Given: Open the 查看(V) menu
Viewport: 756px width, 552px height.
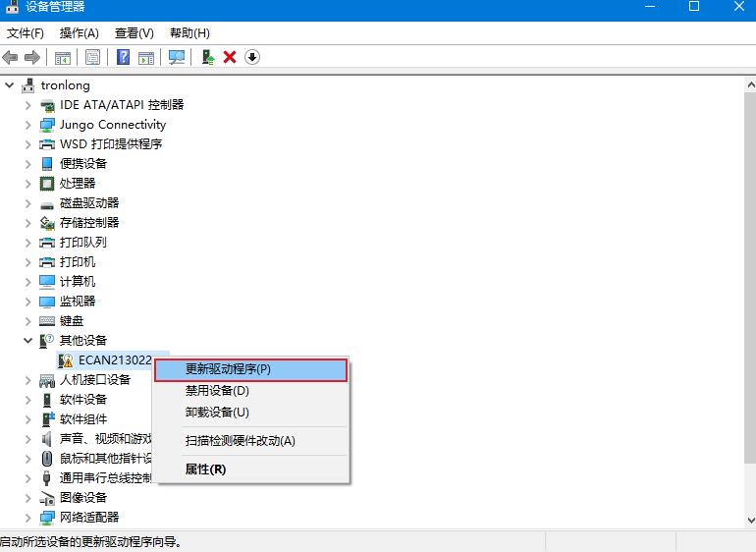Looking at the screenshot, I should coord(135,33).
